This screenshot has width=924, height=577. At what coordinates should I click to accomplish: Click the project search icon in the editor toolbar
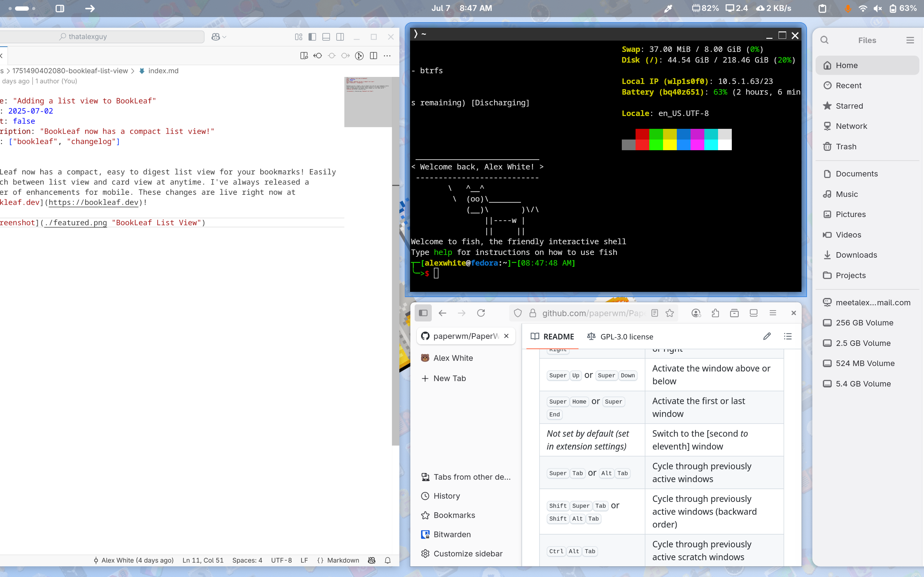(x=304, y=56)
